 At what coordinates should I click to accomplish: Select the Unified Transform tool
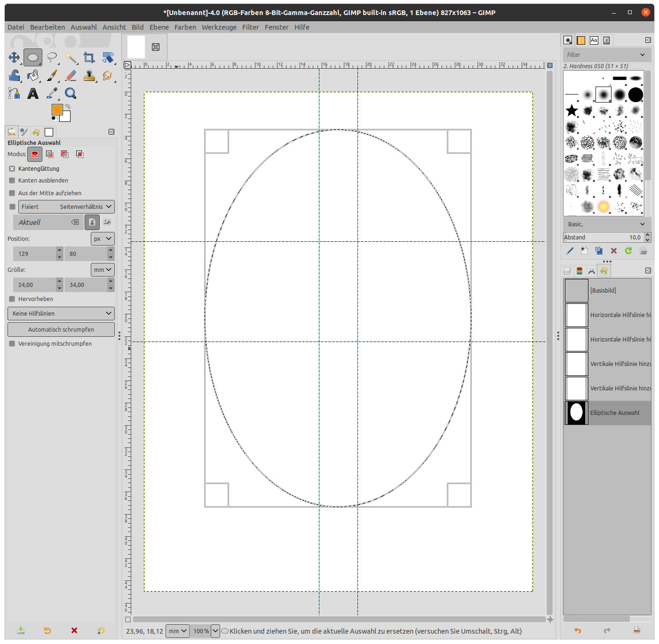pyautogui.click(x=108, y=57)
